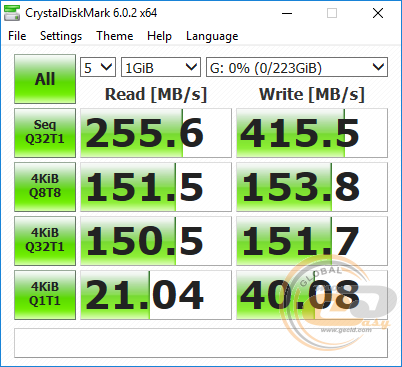This screenshot has width=402, height=367.
Task: Click the CrystalDiskMark app icon in title bar
Action: (x=12, y=13)
